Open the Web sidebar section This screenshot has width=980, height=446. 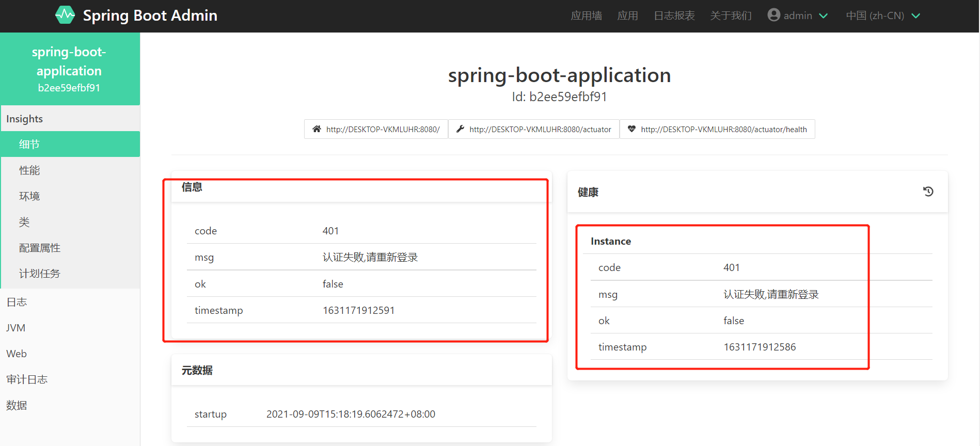pyautogui.click(x=70, y=354)
